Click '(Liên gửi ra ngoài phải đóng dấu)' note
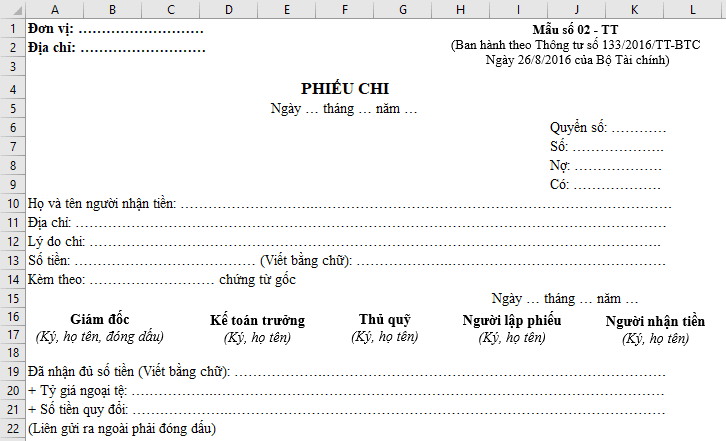 point(122,428)
